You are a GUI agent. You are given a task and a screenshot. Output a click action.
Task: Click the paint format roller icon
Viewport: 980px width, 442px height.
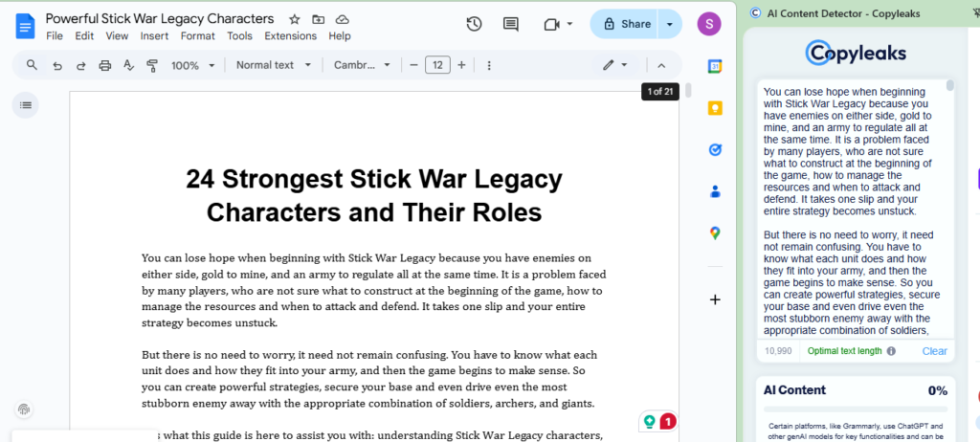click(152, 65)
